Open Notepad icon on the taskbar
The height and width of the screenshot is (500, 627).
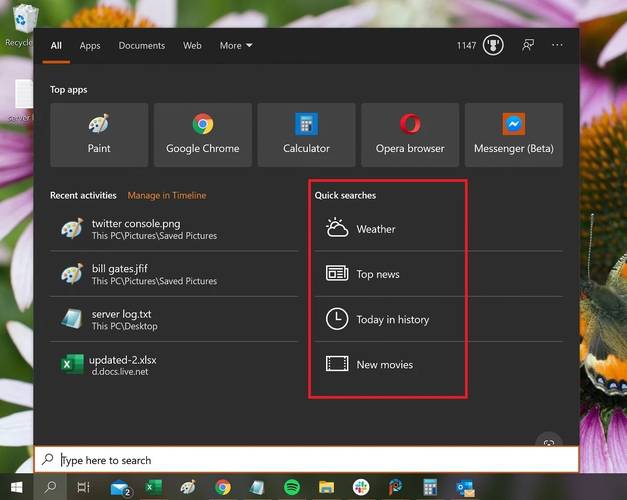pos(257,487)
